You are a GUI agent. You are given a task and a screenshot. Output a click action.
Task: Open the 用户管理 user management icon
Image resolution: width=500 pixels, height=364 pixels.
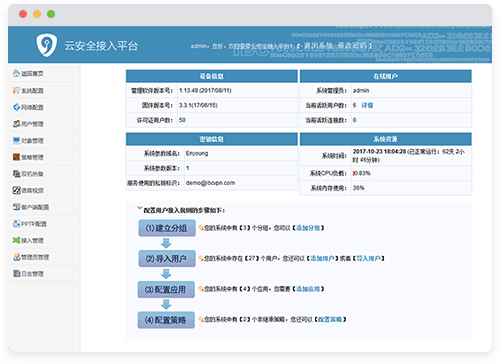[16, 124]
